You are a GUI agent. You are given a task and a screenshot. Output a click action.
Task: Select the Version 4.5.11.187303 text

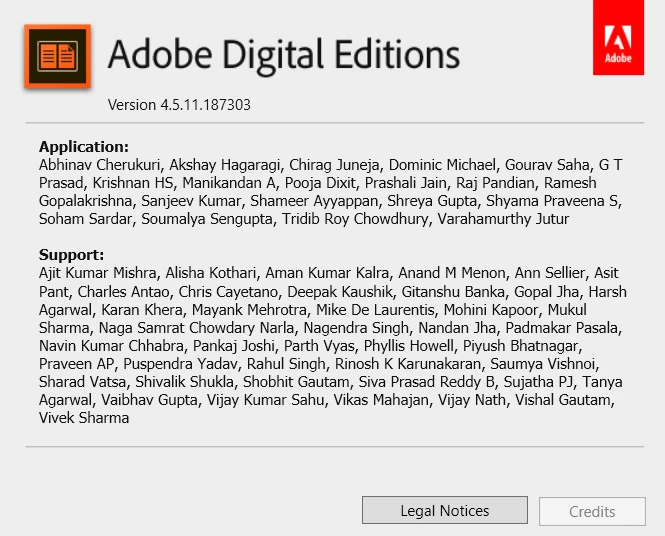pyautogui.click(x=179, y=105)
